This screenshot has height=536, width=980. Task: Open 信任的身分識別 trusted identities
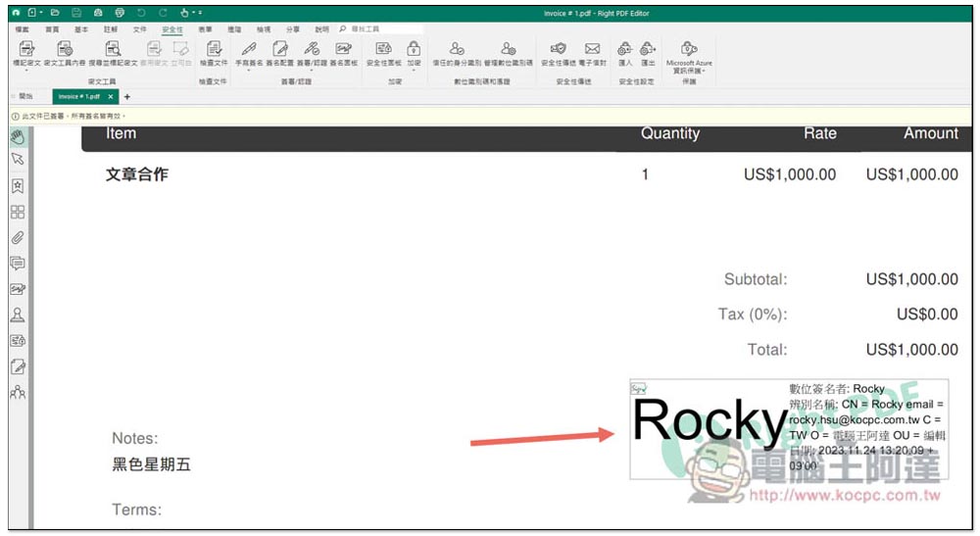point(457,53)
